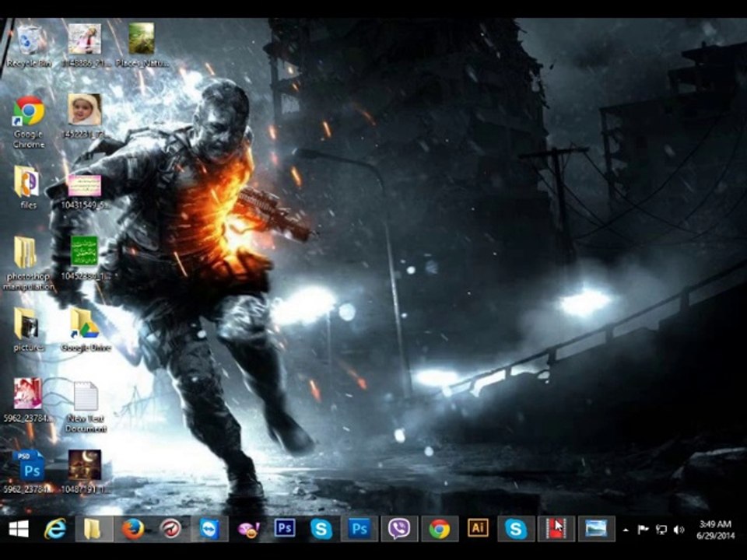Image resolution: width=747 pixels, height=560 pixels.
Task: Open the Skype icon between the Photoshop icons
Action: click(x=321, y=529)
